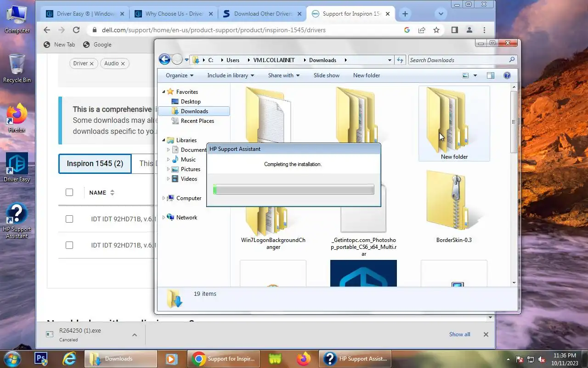Remove the Driver filter chip
The width and height of the screenshot is (588, 368).
pos(91,63)
